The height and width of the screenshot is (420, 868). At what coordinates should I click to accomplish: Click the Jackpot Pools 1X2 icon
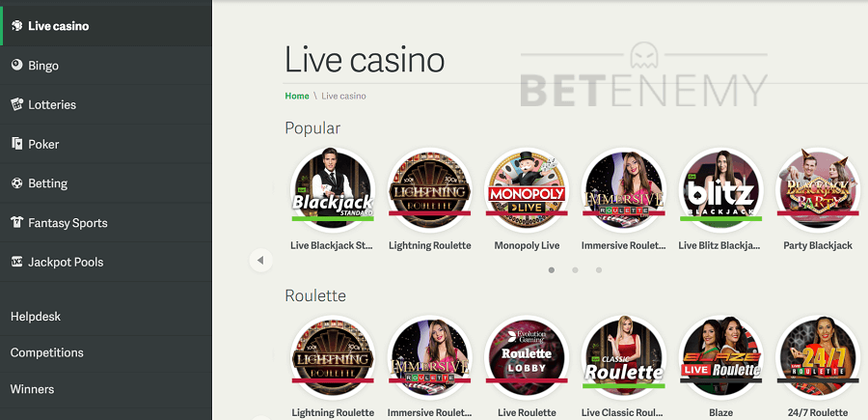16,262
